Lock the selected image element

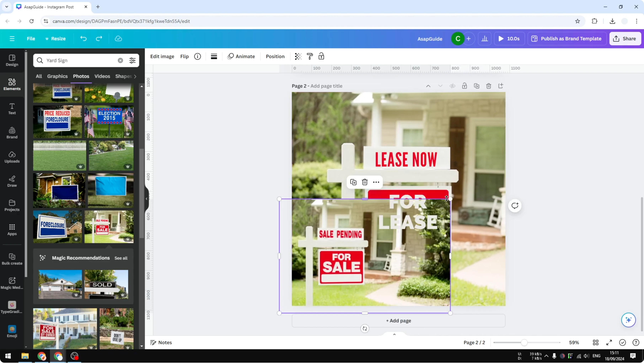click(321, 56)
